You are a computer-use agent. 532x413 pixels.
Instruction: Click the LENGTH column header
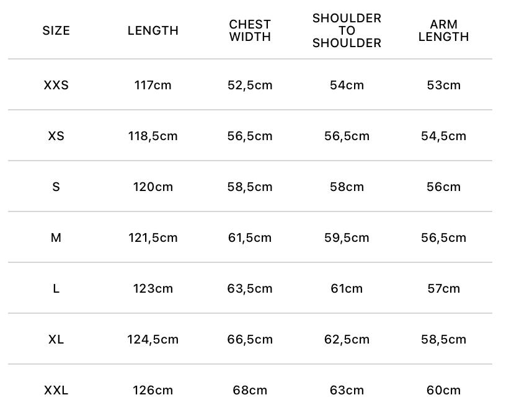coord(153,30)
